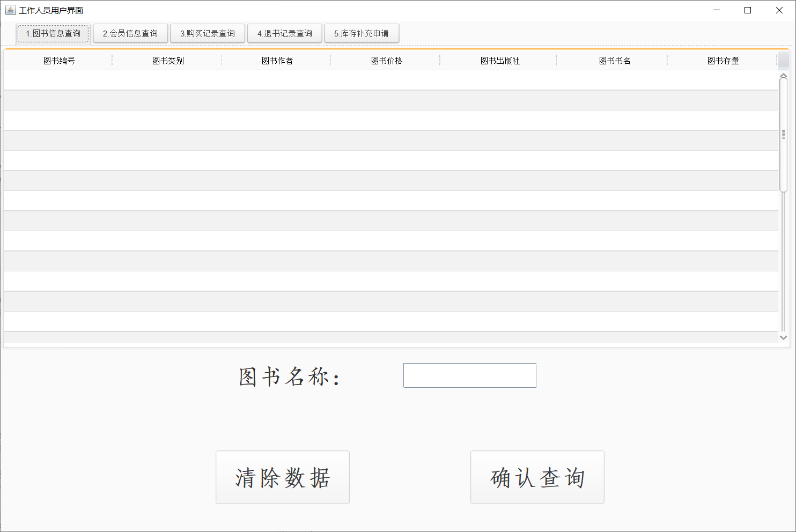Open the 3.购买记录查询 tab

pyautogui.click(x=208, y=33)
